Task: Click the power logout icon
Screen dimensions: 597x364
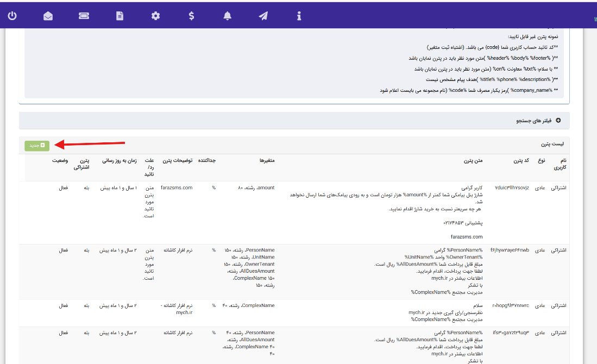Action: pos(12,16)
